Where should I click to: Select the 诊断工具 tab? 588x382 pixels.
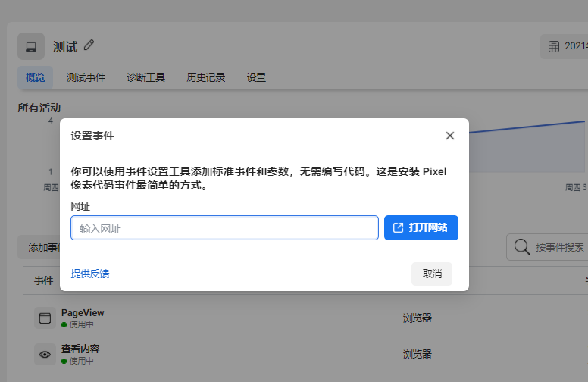pos(145,77)
